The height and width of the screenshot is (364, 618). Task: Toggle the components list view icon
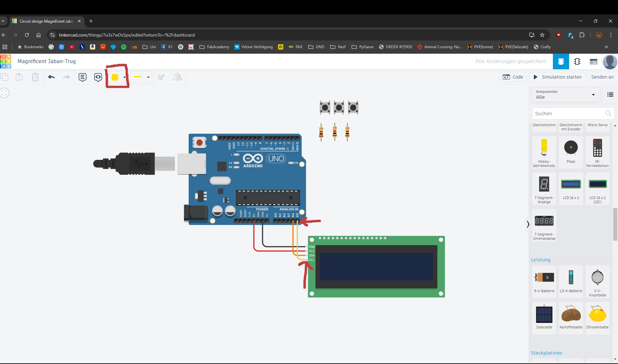[610, 94]
